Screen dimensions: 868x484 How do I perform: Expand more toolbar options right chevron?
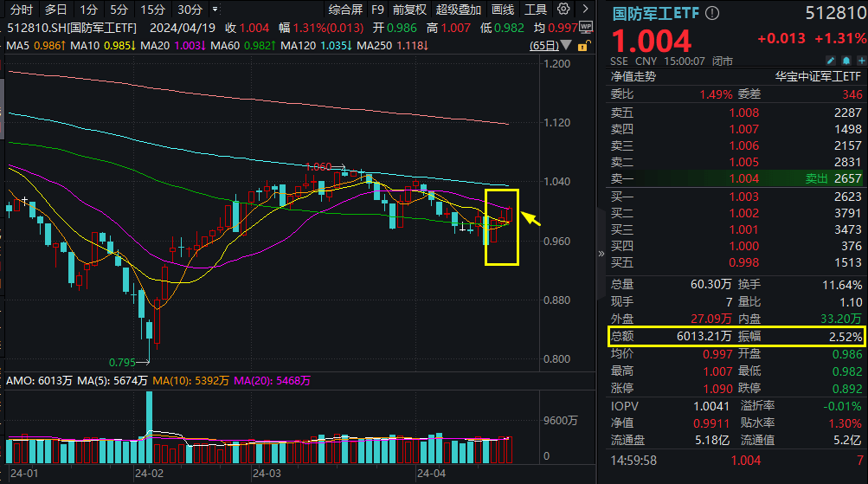pos(585,9)
